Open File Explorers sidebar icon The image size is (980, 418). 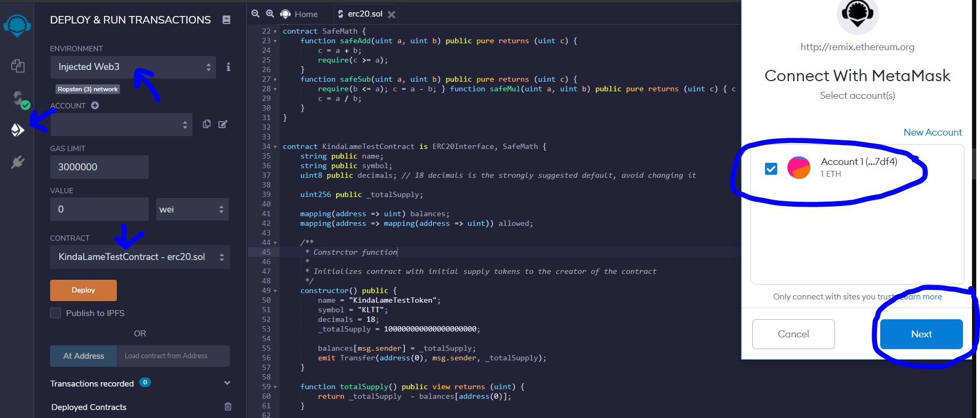click(18, 66)
